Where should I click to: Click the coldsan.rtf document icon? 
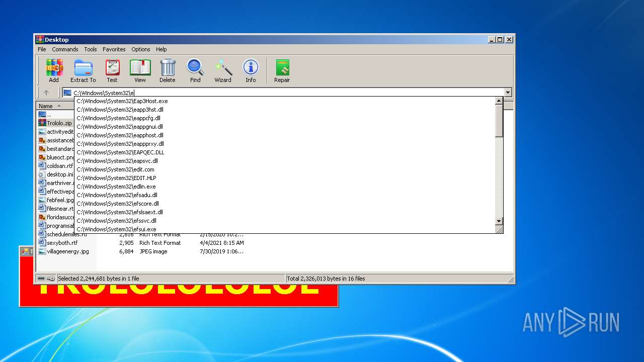coord(42,166)
